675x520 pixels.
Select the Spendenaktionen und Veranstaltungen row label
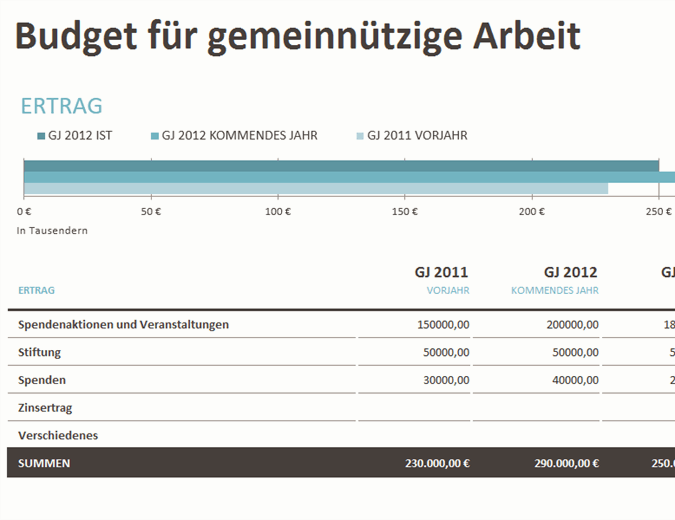(123, 324)
